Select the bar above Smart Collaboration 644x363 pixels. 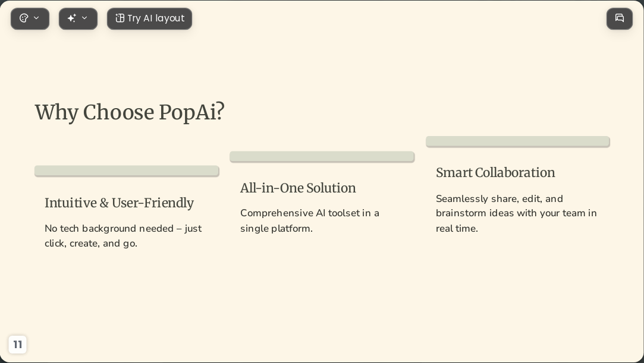(518, 141)
